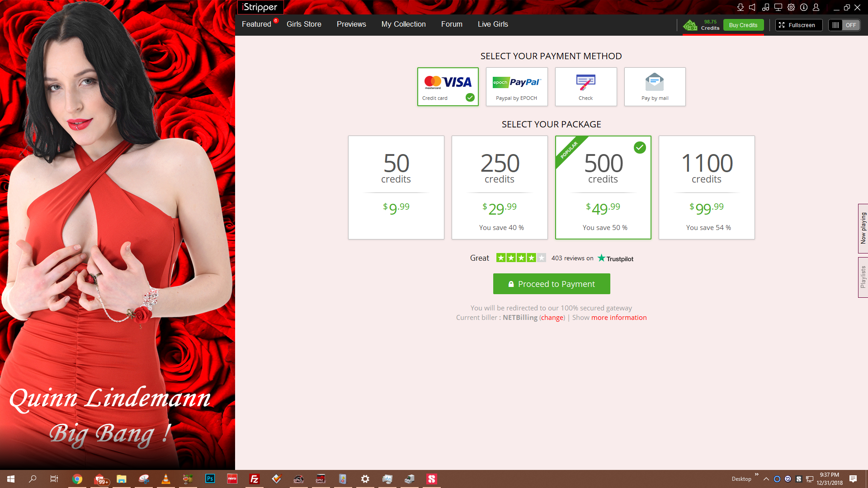Expand the Playlists side panel
This screenshot has width=868, height=488.
(x=863, y=277)
